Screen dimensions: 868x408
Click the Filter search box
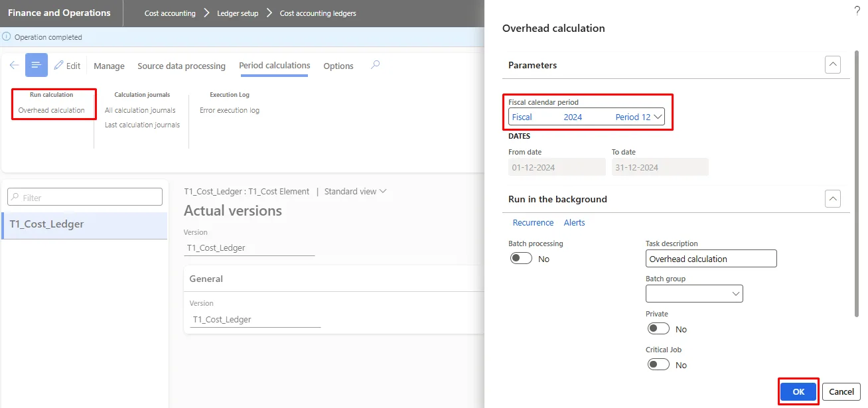pyautogui.click(x=85, y=197)
